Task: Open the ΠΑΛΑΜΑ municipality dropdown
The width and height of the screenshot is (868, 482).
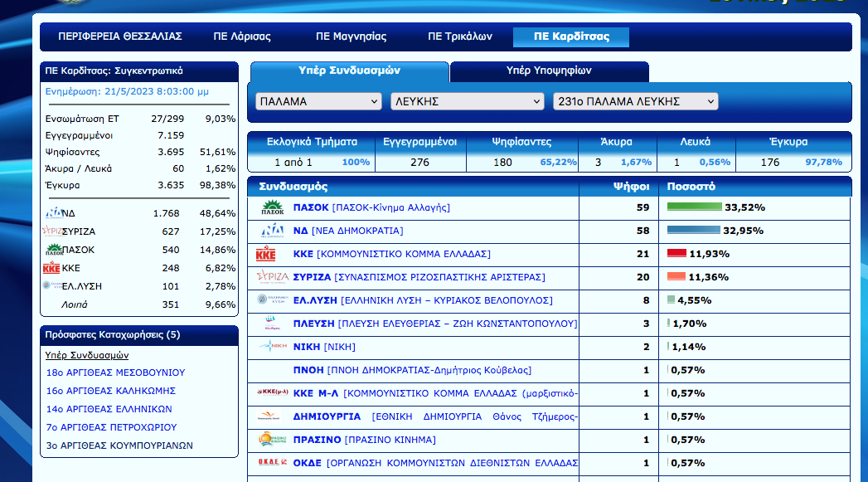Action: (x=318, y=101)
